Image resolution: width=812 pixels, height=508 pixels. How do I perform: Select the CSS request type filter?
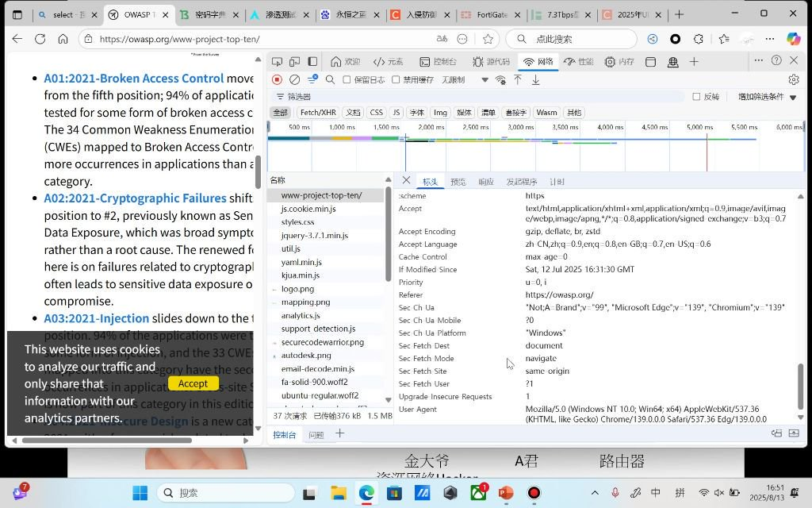(377, 113)
